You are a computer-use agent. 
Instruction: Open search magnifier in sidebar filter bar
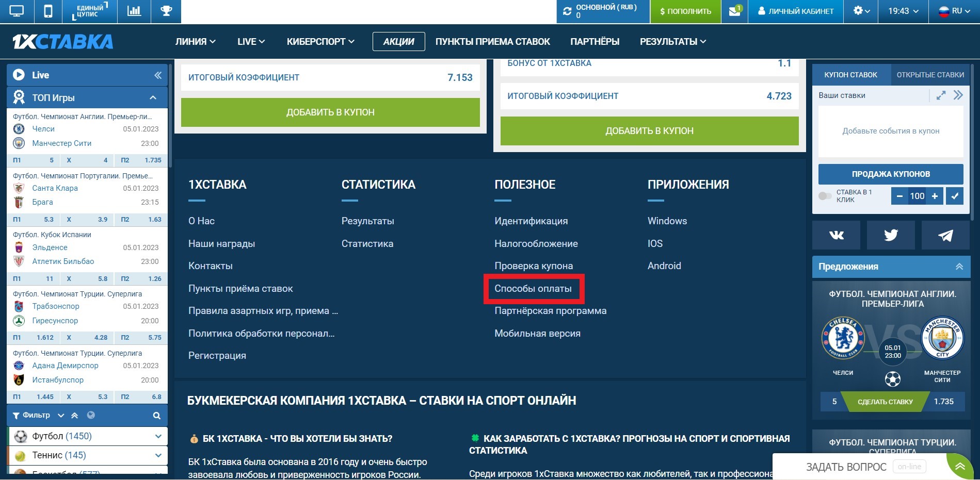157,416
